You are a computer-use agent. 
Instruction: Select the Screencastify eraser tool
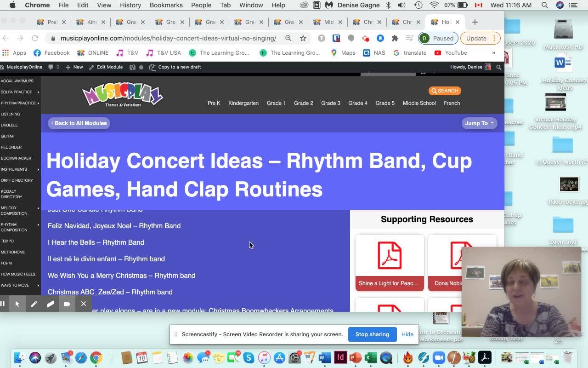pos(51,304)
